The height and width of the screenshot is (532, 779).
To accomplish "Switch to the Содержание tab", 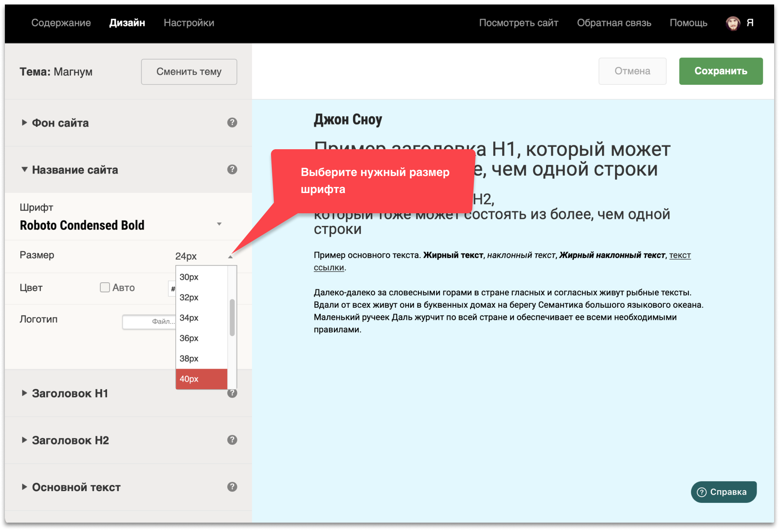I will tap(61, 23).
